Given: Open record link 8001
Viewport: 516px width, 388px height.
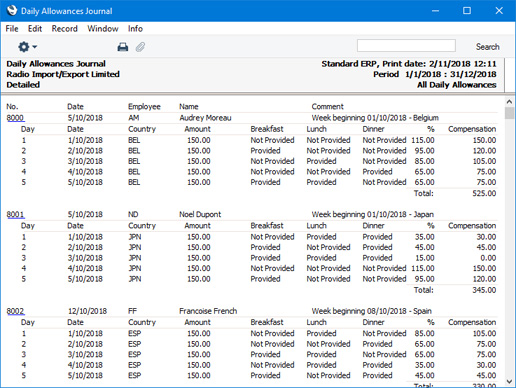Looking at the screenshot, I should (15, 214).
